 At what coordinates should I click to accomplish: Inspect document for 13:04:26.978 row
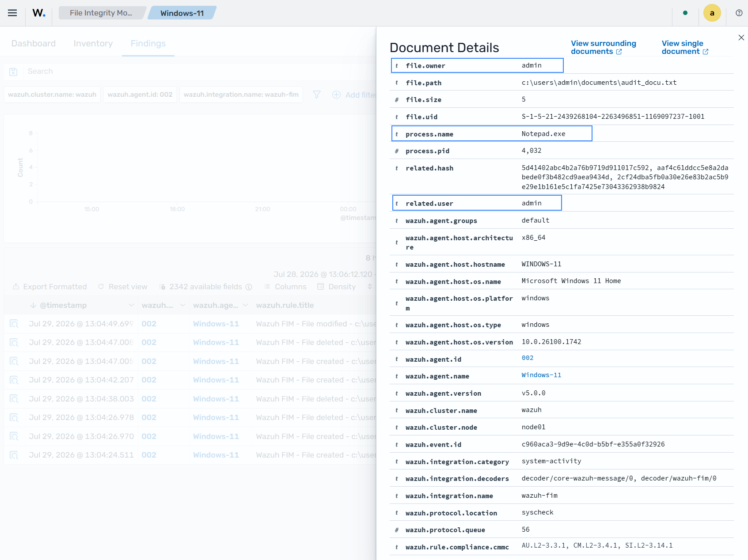tap(14, 417)
